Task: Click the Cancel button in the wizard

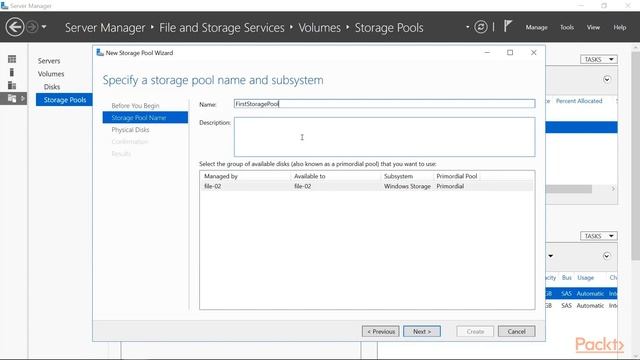Action: (516, 331)
